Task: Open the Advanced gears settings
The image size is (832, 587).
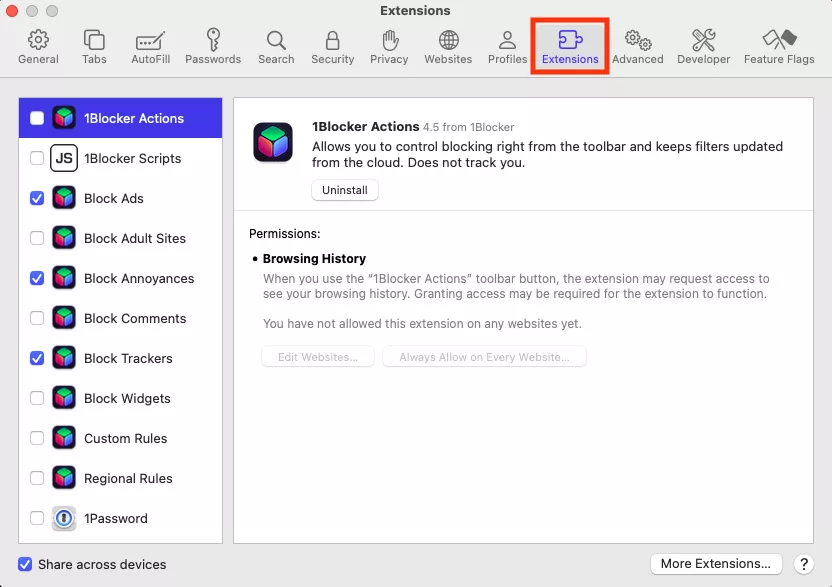Action: [x=638, y=40]
